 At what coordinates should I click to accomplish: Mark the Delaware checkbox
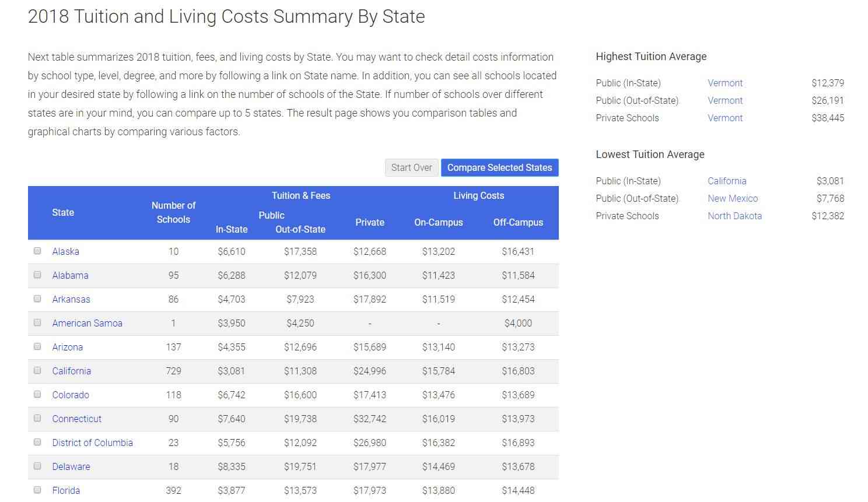coord(37,466)
